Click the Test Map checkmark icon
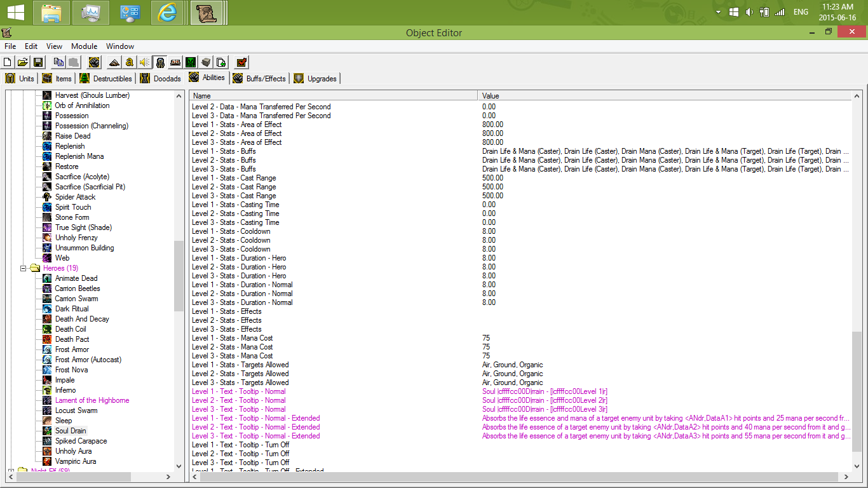The image size is (868, 488). click(x=241, y=62)
